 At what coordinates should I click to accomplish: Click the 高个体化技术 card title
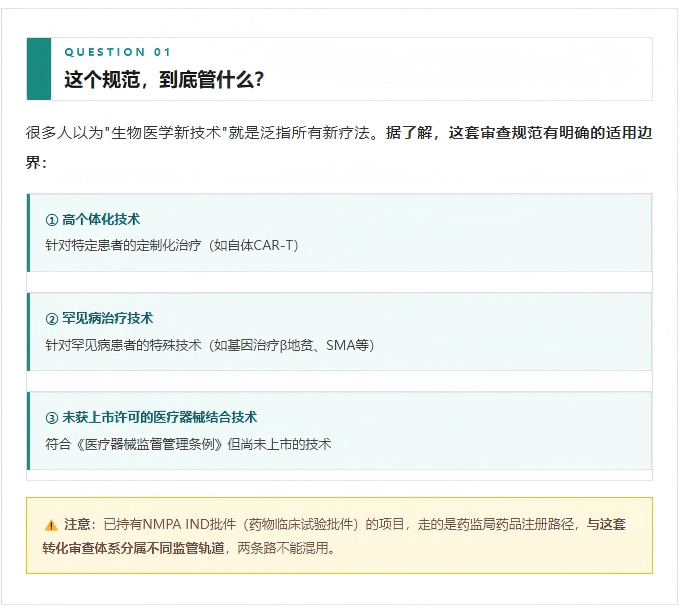pyautogui.click(x=101, y=220)
